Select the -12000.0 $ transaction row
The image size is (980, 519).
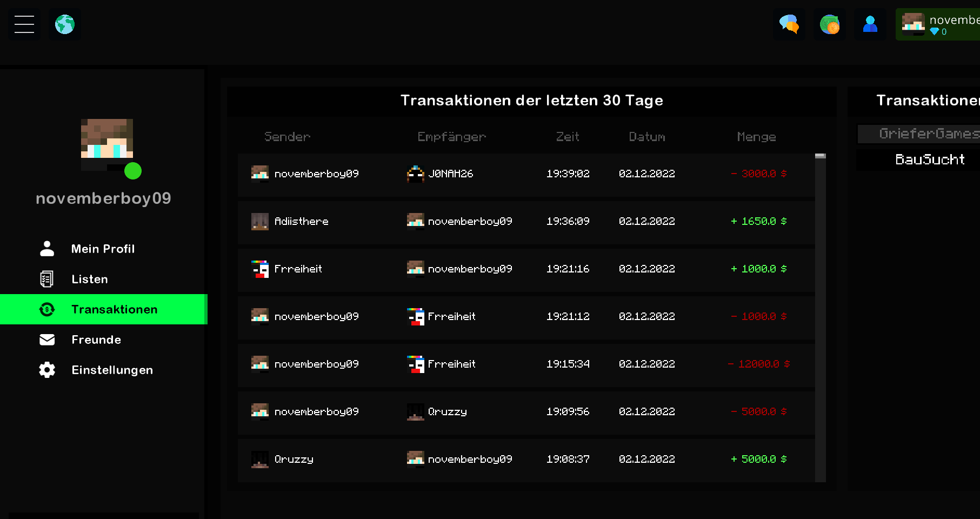pos(526,364)
